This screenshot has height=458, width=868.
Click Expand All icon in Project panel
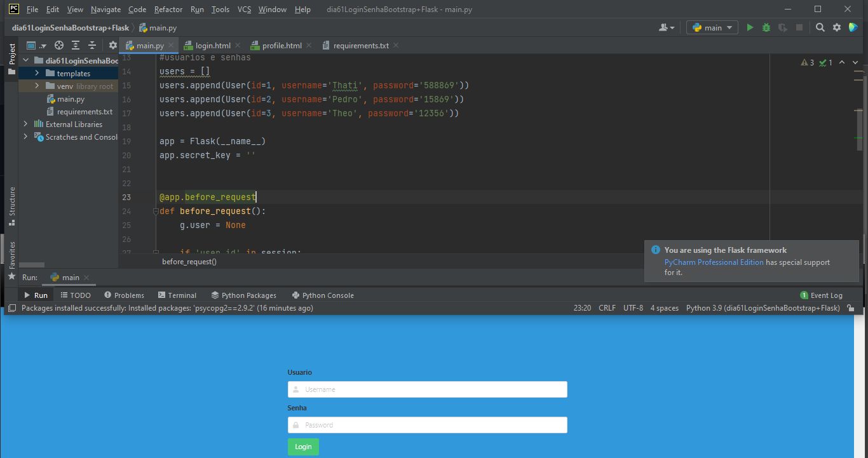76,45
